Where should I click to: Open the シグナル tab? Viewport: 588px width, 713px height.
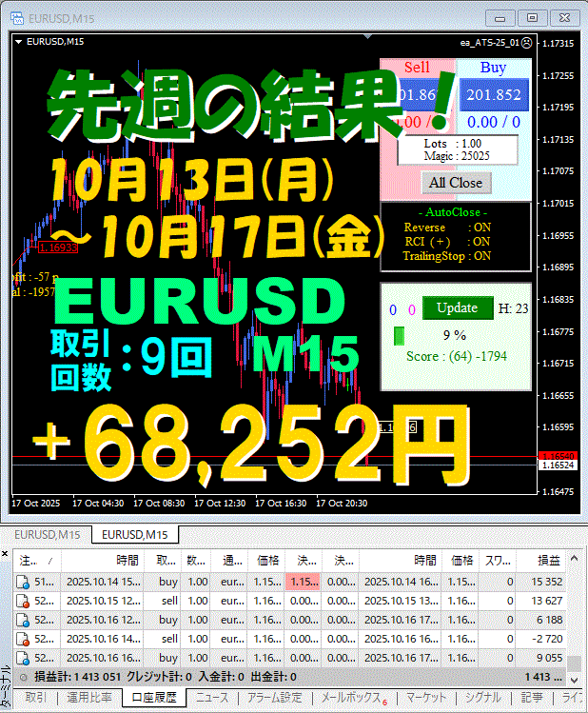[482, 697]
